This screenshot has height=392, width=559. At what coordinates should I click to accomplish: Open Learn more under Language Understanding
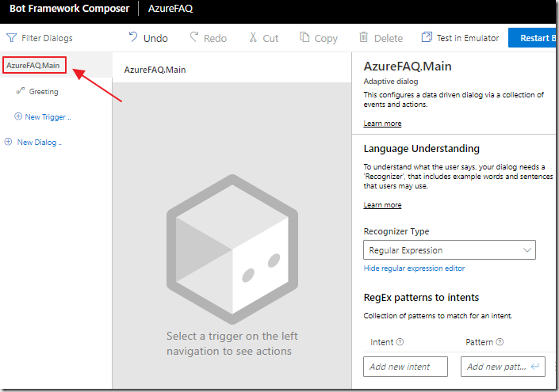point(382,205)
